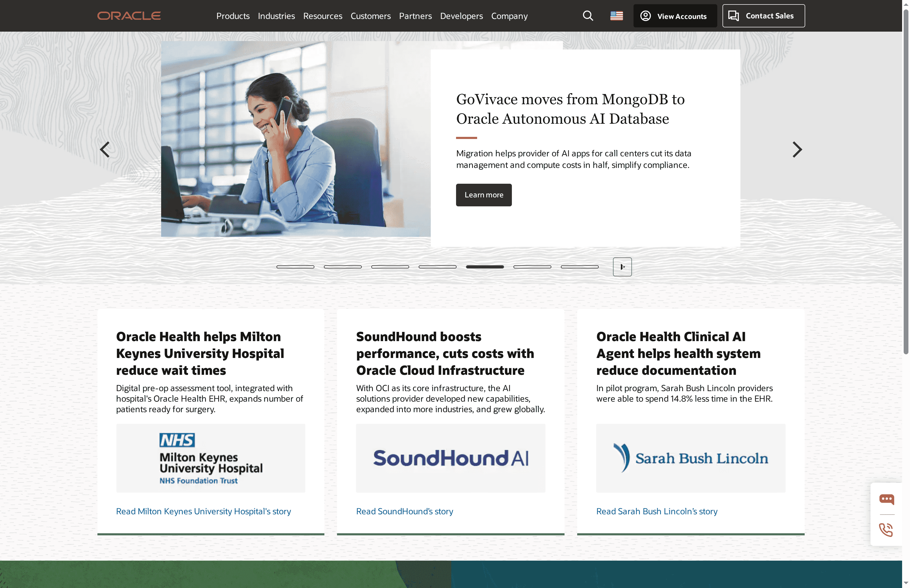Open the live chat widget
The width and height of the screenshot is (910, 588).
coord(887,499)
